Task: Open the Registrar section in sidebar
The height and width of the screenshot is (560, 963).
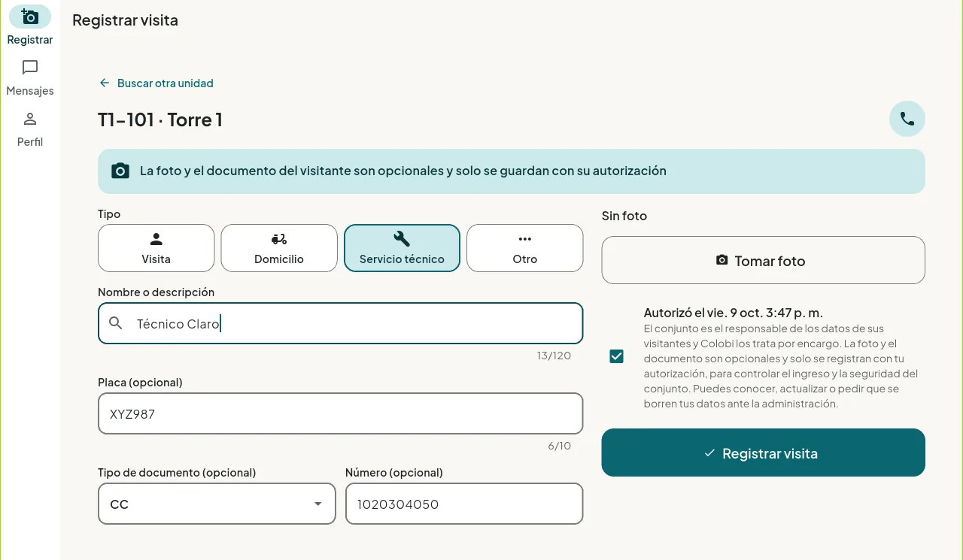Action: (30, 26)
